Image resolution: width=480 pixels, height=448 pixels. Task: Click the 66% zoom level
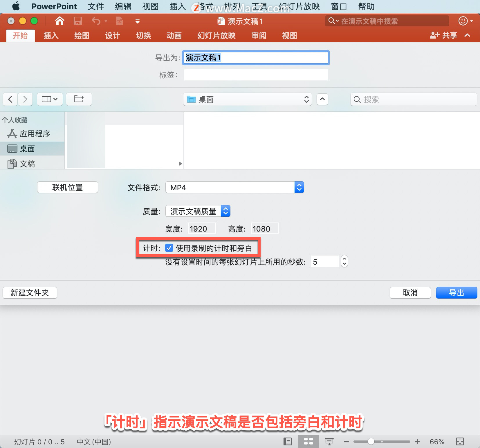point(437,442)
